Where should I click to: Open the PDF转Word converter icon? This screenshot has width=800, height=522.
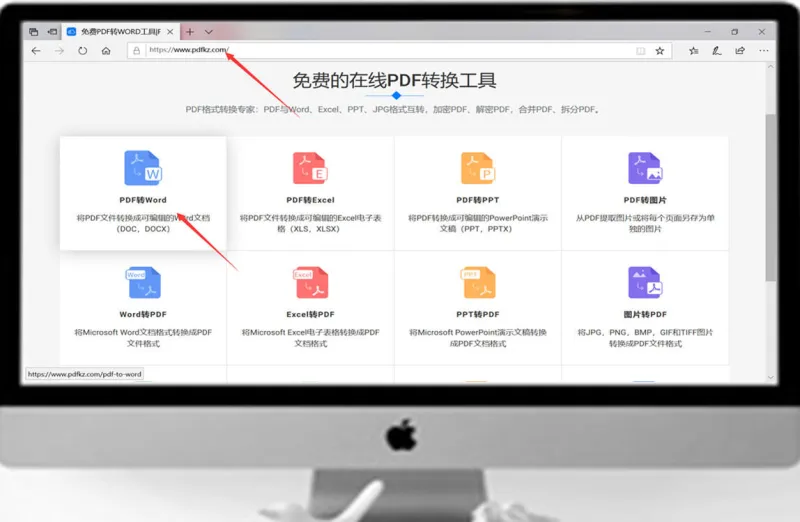pos(143,168)
